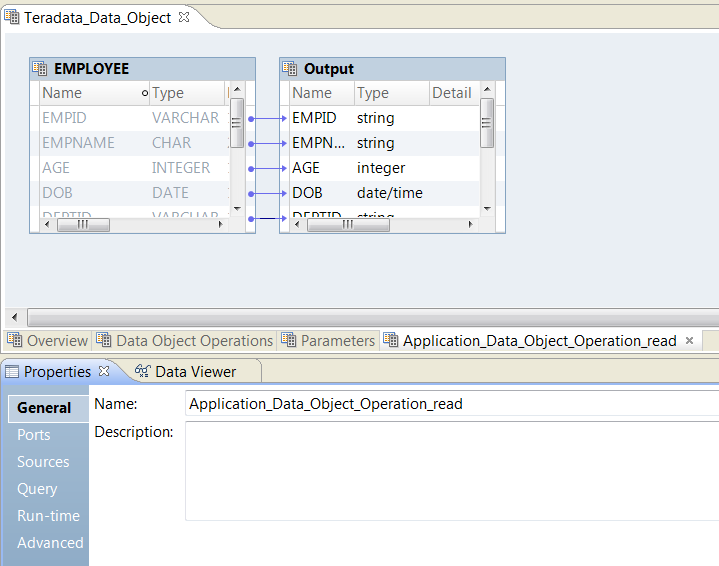Click the EMPLOYEE vertical scroll up arrow

tap(237, 89)
